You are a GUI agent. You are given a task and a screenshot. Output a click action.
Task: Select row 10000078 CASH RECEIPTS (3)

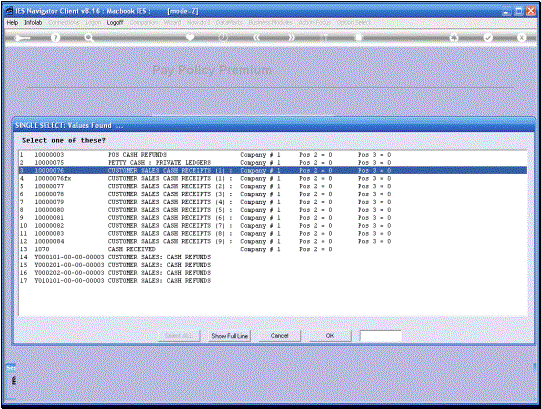point(273,194)
